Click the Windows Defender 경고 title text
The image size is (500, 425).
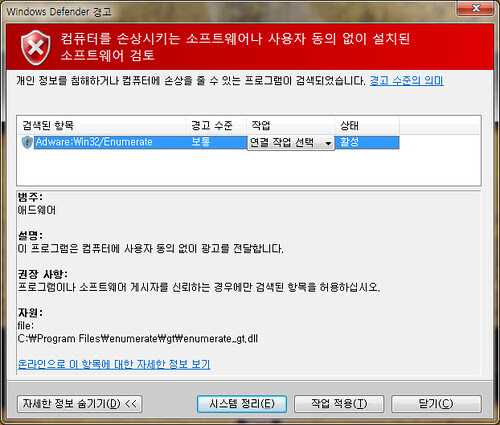point(59,12)
